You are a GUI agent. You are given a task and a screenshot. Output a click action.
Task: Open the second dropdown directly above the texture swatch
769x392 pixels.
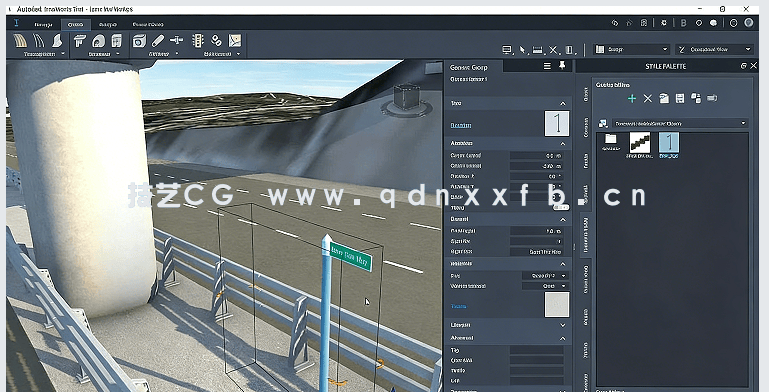point(545,286)
